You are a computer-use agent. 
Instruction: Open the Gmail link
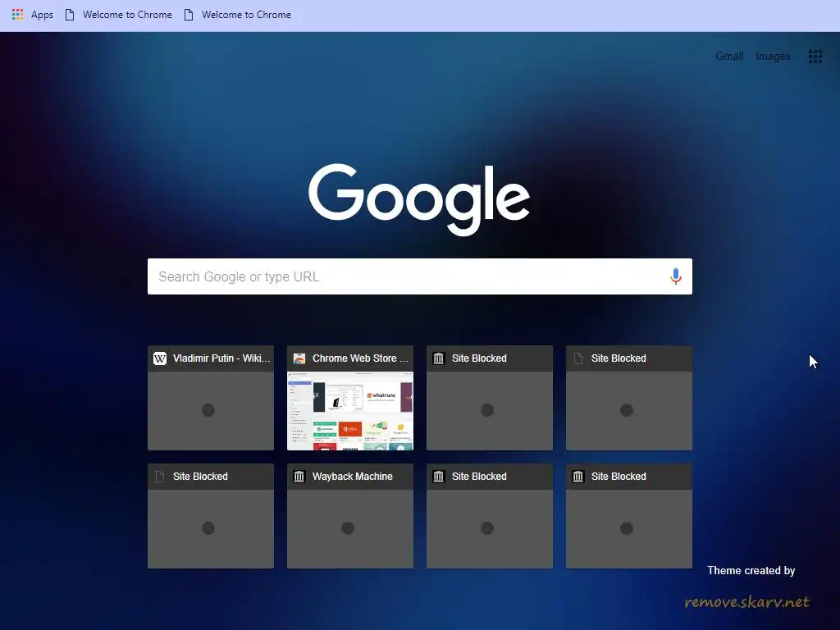pos(729,57)
